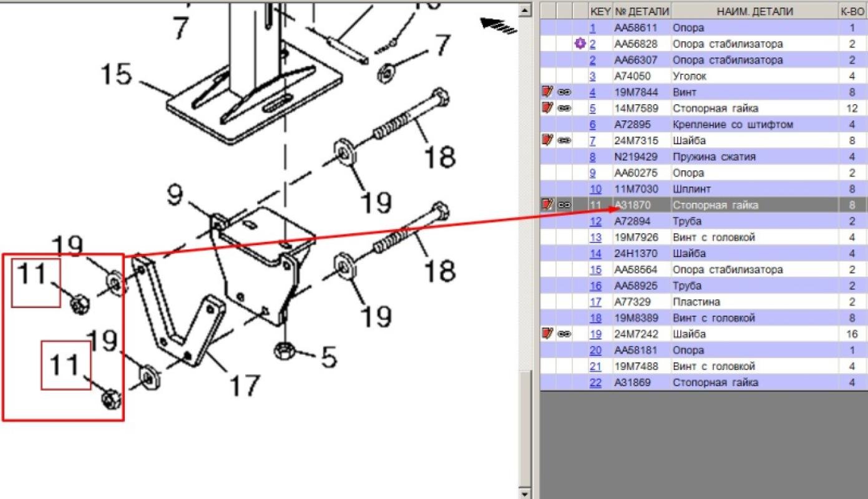Follow key link 12 for Труба A72894
Viewport: 868px width, 499px height.
(595, 221)
